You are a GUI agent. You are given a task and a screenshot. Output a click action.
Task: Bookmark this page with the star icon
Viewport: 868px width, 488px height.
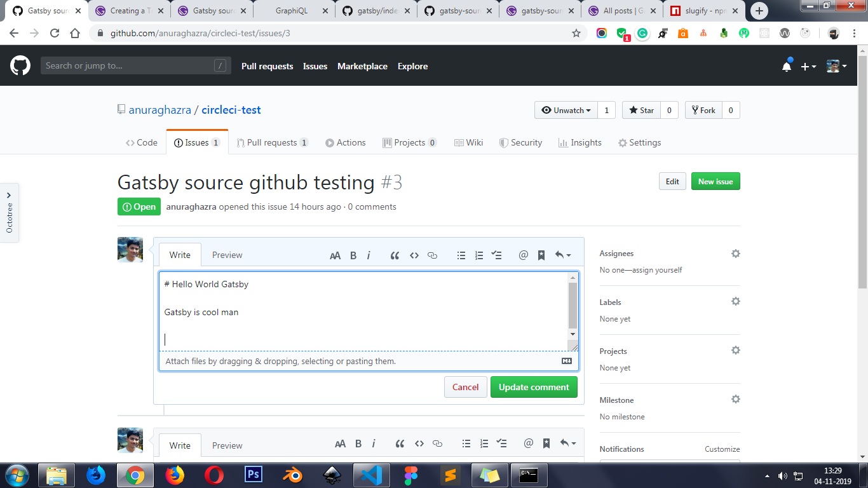pos(576,33)
